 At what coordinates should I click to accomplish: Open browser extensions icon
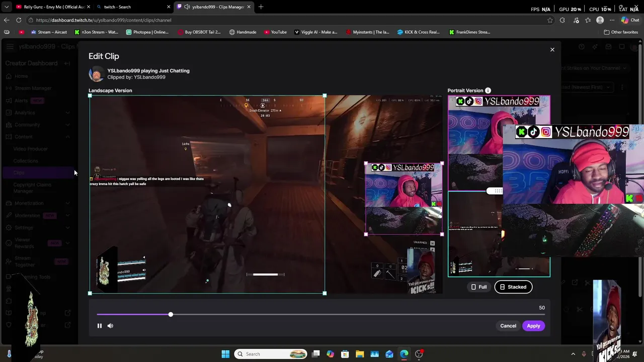(x=562, y=20)
